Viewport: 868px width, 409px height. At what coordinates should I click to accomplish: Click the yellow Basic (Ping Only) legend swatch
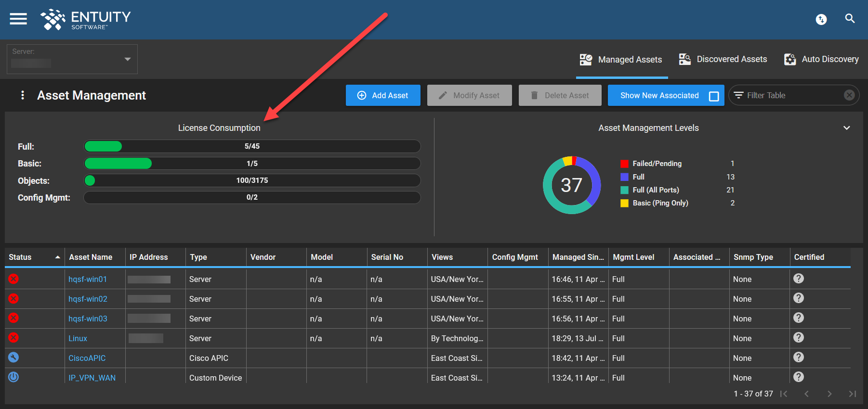point(624,203)
